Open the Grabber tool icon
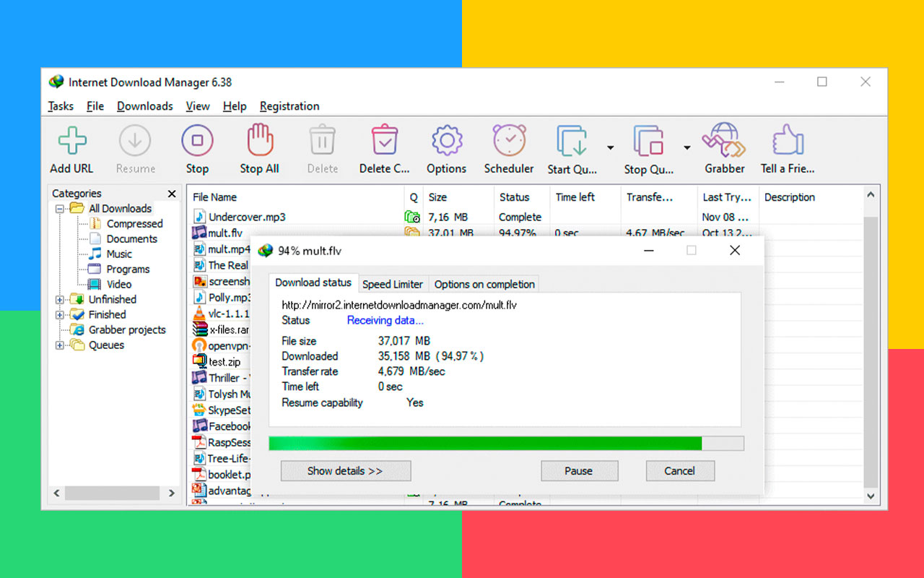The height and width of the screenshot is (578, 924). point(725,140)
